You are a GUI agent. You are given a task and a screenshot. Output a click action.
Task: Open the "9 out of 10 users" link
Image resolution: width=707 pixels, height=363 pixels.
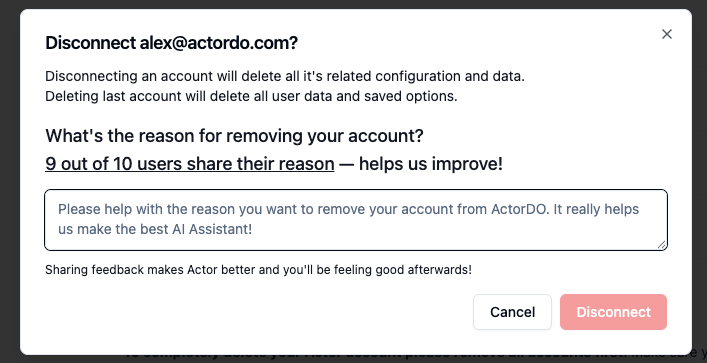point(189,164)
